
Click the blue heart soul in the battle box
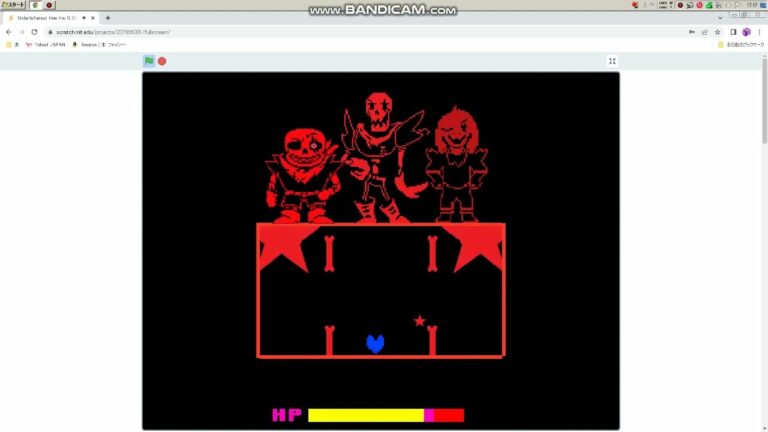375,344
